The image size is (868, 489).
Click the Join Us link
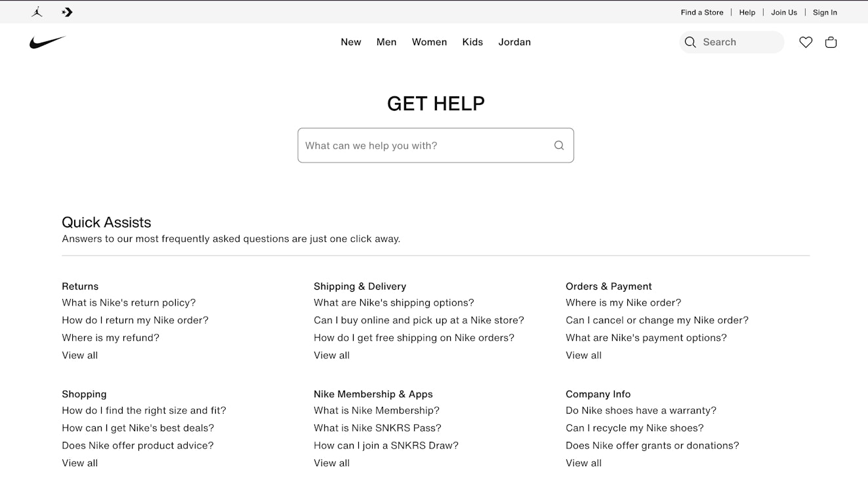[784, 12]
